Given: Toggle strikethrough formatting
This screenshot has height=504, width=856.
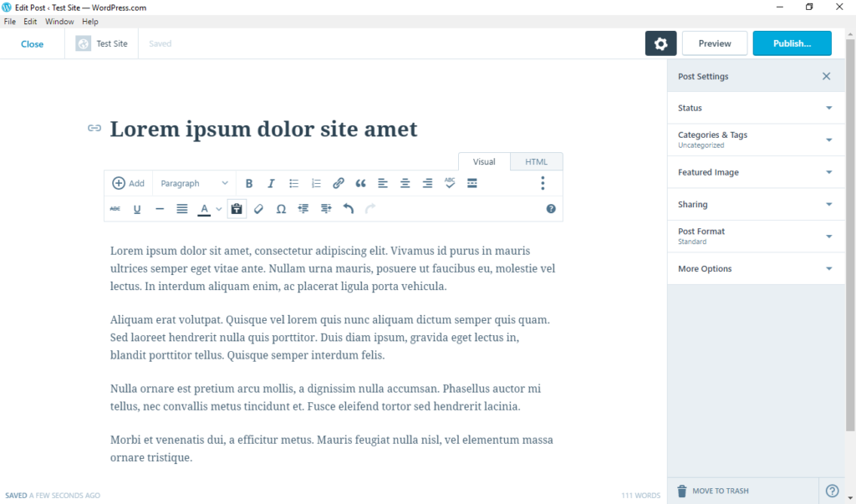Looking at the screenshot, I should (x=115, y=208).
